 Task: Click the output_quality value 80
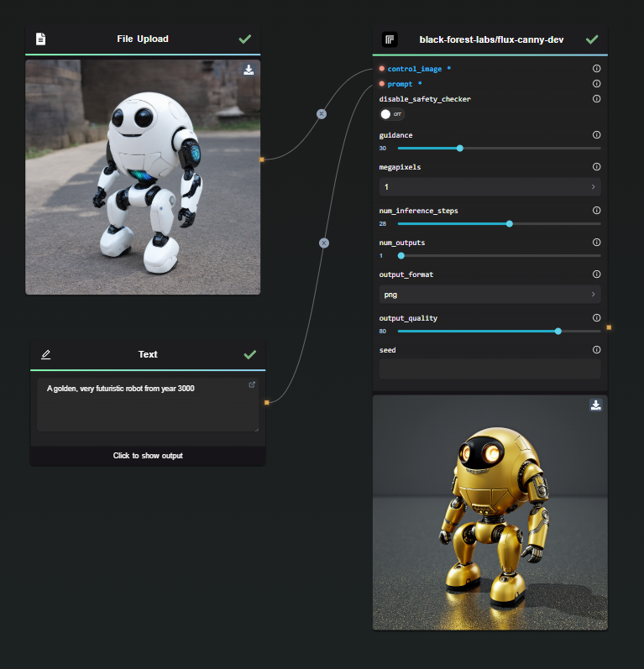click(x=382, y=332)
